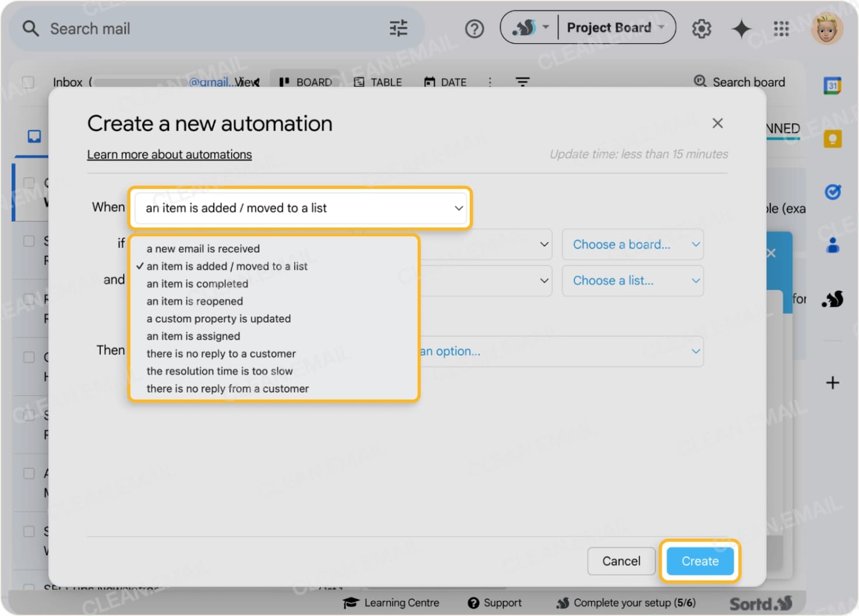
Task: Click the Create button
Action: click(700, 561)
